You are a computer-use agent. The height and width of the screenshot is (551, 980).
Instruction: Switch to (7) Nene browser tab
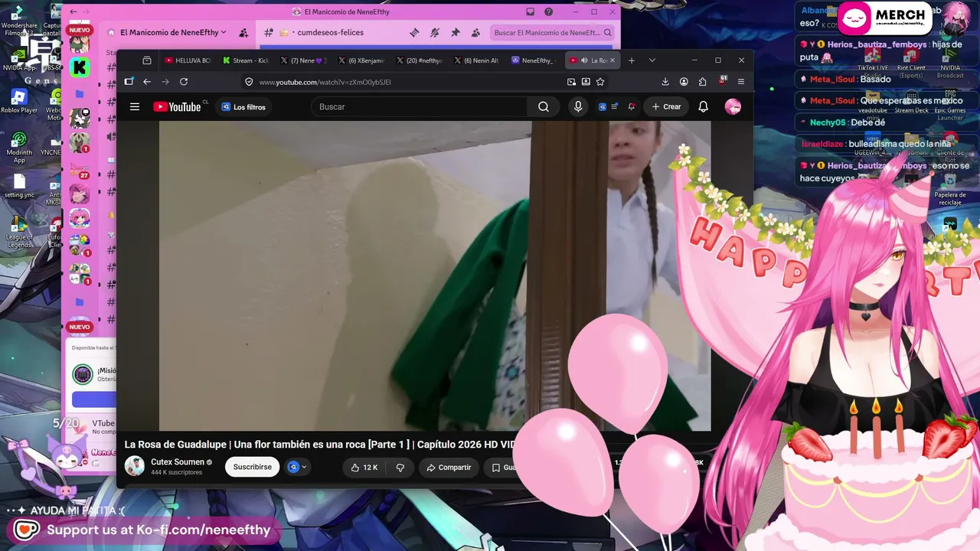pyautogui.click(x=304, y=60)
